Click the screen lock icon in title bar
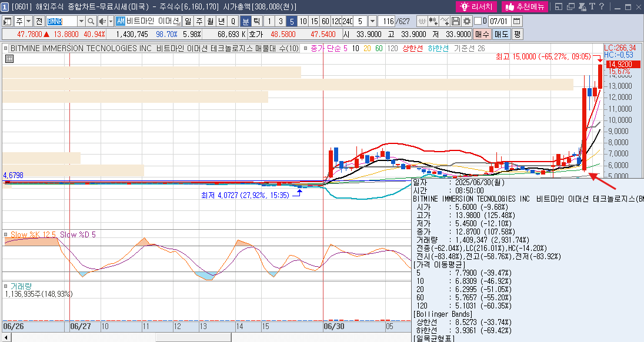The image size is (644, 342). [x=582, y=6]
